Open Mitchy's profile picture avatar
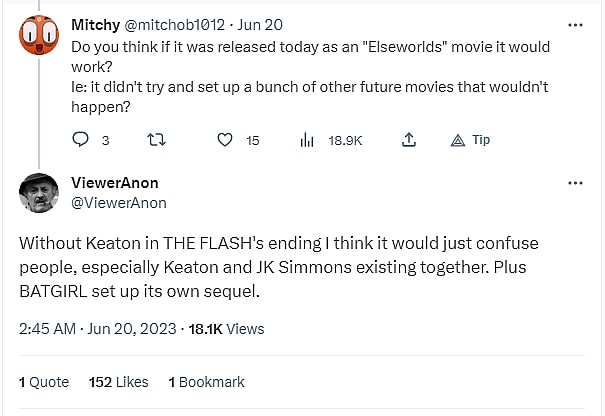This screenshot has height=416, width=605. (x=39, y=38)
